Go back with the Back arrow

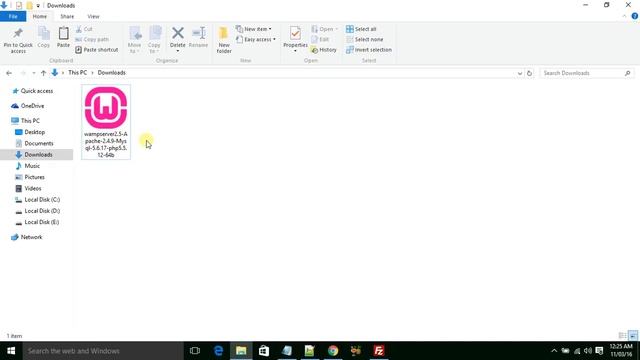click(9, 73)
